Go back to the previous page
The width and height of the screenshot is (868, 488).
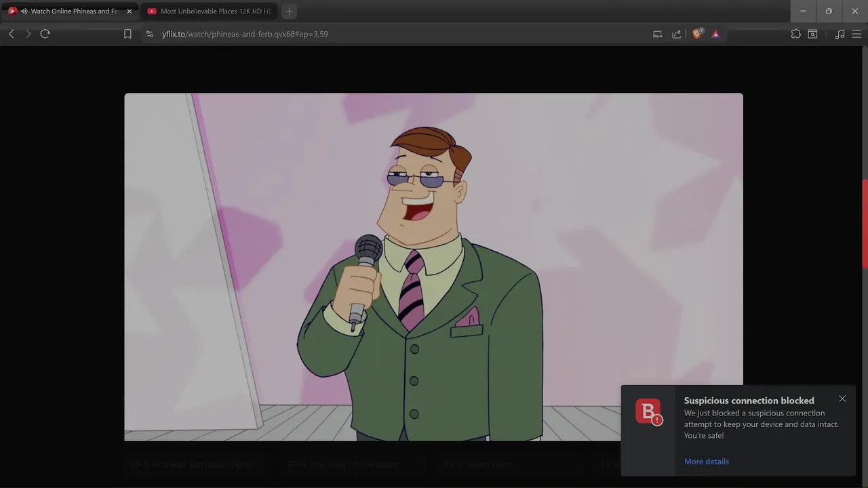12,34
